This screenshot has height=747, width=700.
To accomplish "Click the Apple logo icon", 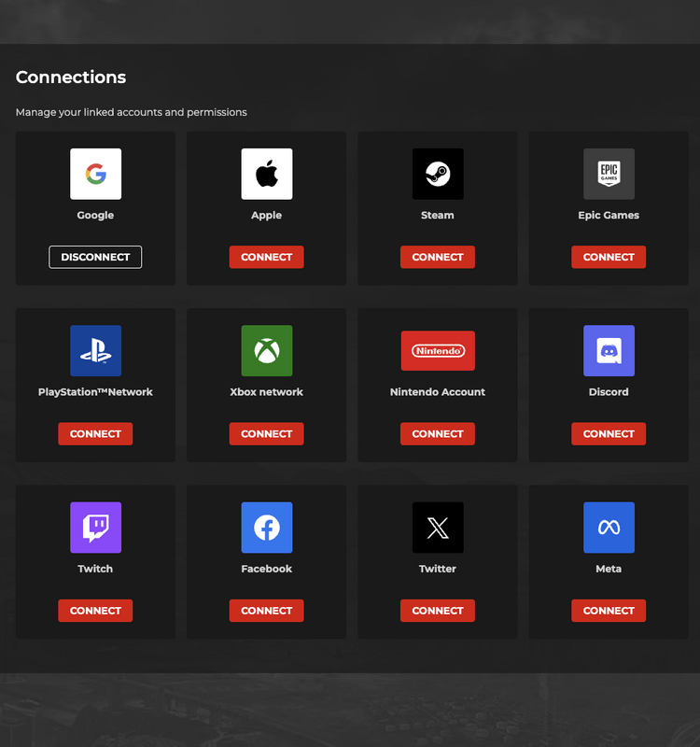I will tap(267, 174).
